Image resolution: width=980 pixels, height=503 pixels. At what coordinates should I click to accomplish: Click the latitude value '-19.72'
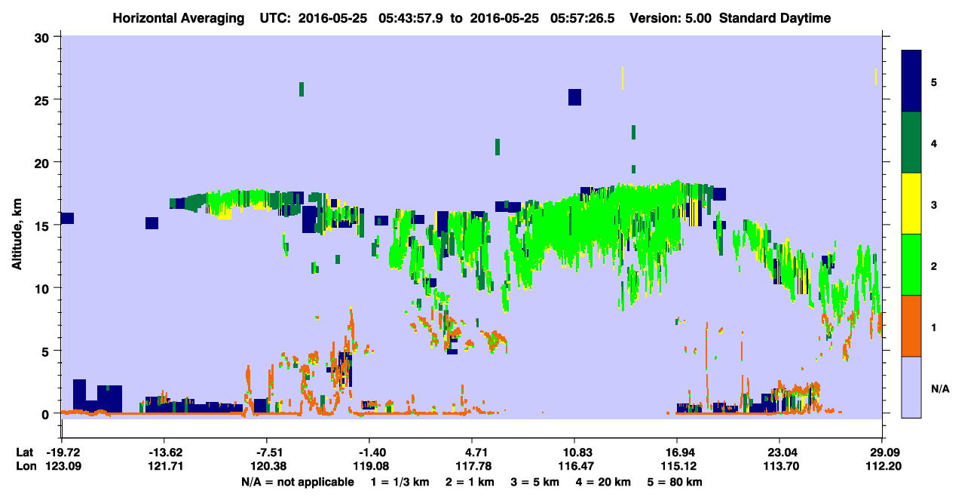click(63, 452)
